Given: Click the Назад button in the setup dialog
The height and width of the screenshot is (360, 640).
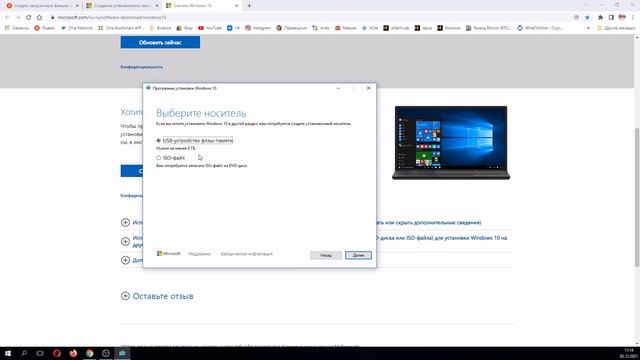Looking at the screenshot, I should [326, 255].
